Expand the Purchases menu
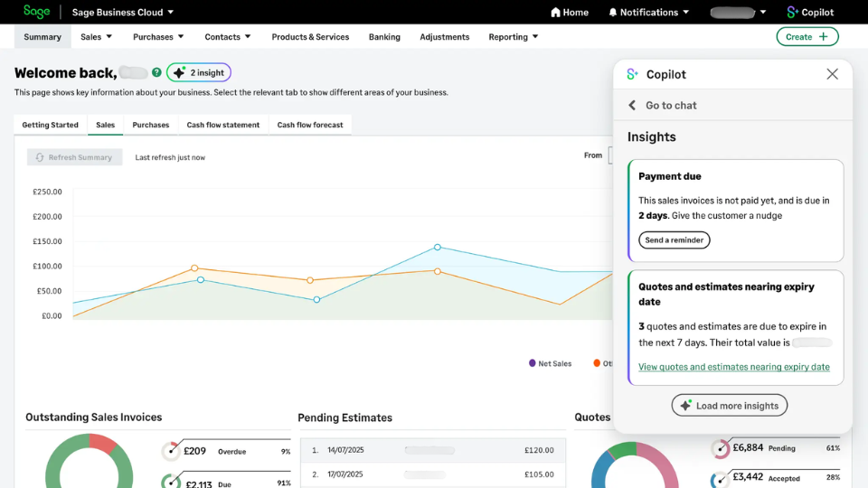The image size is (868, 488). (x=158, y=36)
